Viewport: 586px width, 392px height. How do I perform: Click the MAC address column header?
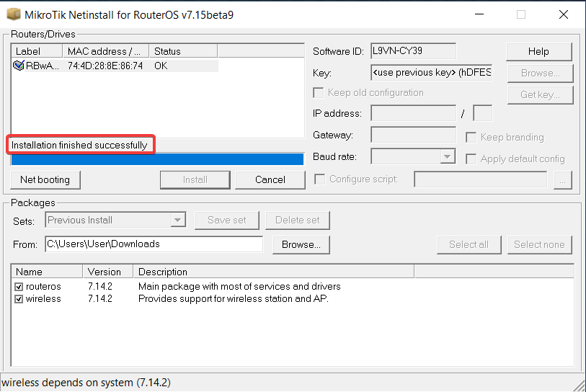[106, 51]
